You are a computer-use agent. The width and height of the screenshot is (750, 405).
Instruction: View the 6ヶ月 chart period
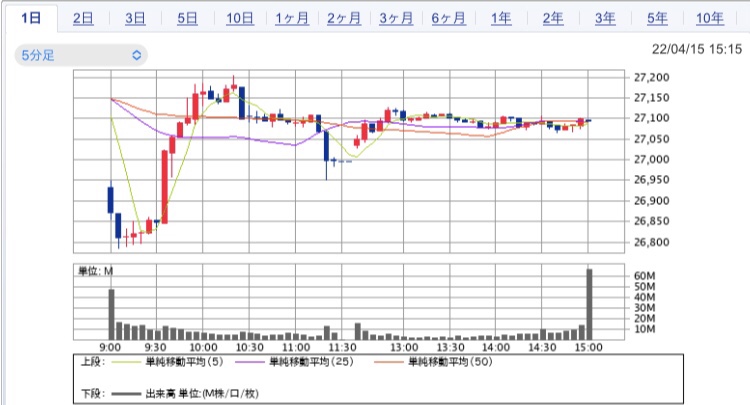pos(448,19)
